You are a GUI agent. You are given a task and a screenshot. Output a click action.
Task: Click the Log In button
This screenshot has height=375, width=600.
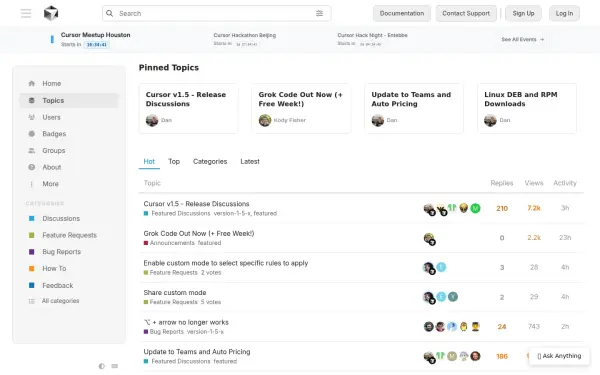[x=564, y=13]
